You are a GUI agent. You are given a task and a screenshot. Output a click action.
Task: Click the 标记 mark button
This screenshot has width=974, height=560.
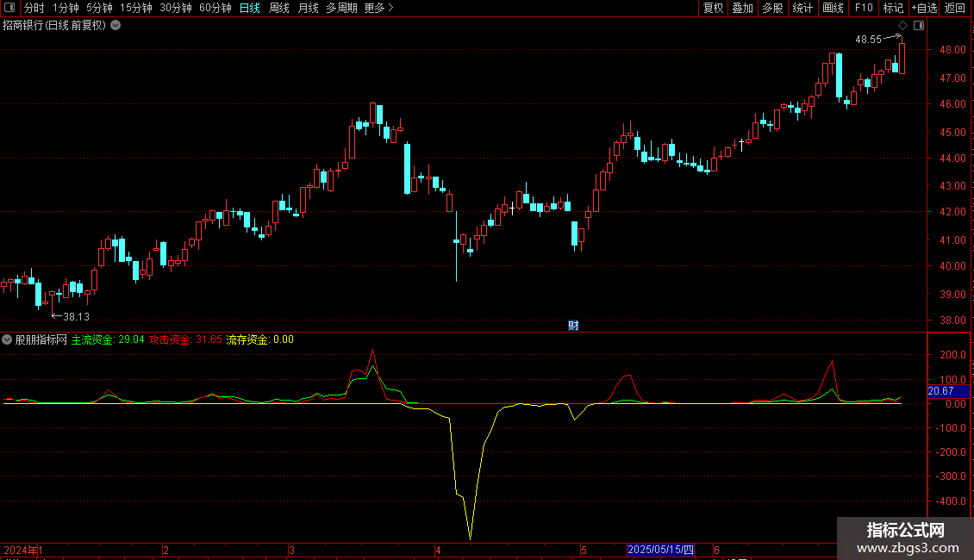click(x=893, y=8)
